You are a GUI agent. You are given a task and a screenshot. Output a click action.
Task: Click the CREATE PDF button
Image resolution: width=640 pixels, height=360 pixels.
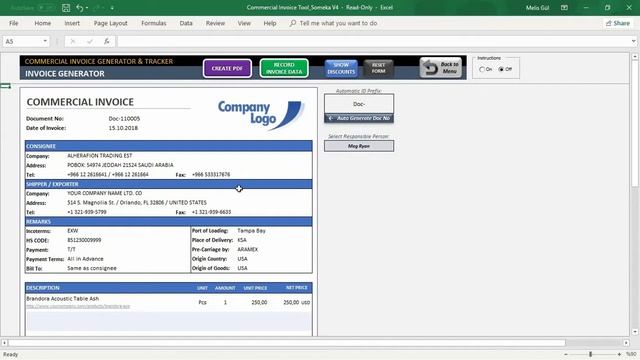click(x=227, y=69)
